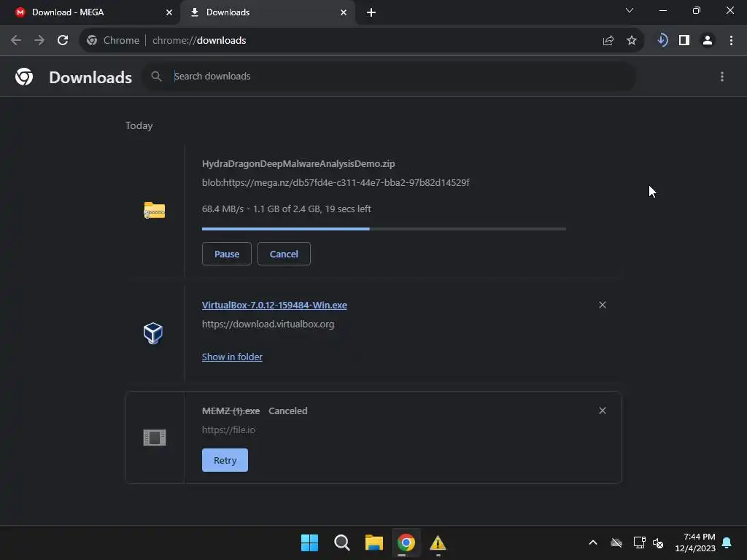Screen dimensions: 747x560
Task: Cancel the zip file download
Action: pos(284,254)
